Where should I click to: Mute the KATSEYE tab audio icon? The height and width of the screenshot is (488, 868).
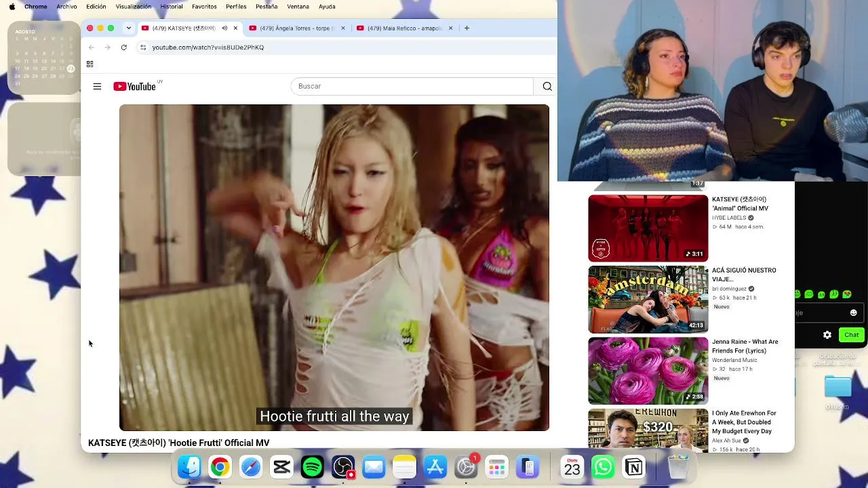click(224, 28)
